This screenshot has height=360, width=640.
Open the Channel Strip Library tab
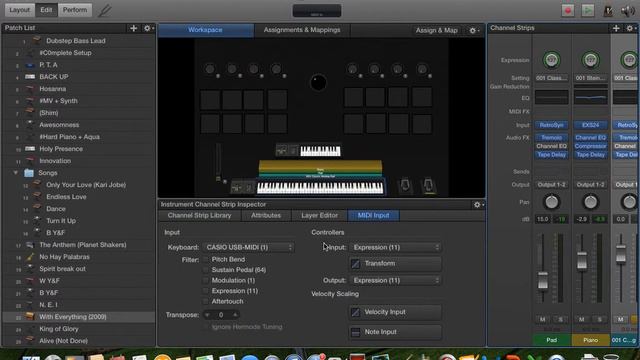click(x=199, y=216)
